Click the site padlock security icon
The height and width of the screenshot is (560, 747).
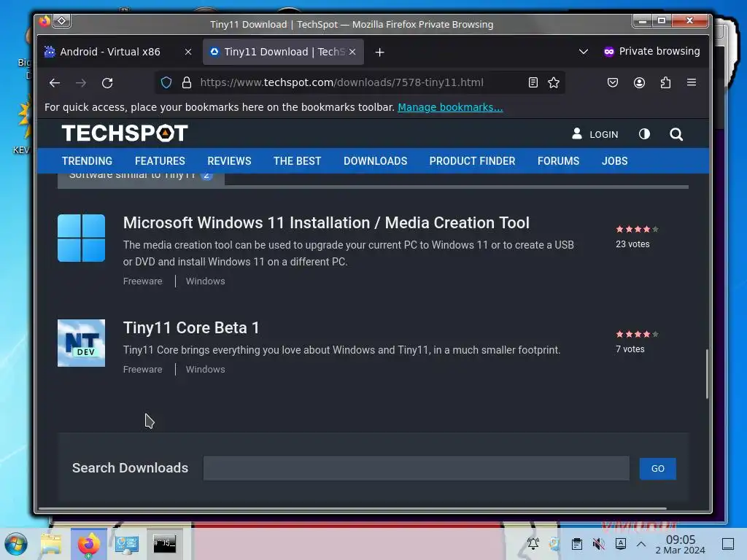[187, 82]
